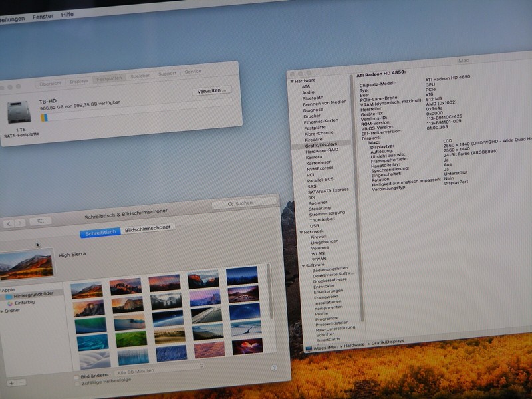The height and width of the screenshot is (399, 532).
Task: Select USB in hardware list
Action: pos(314,226)
